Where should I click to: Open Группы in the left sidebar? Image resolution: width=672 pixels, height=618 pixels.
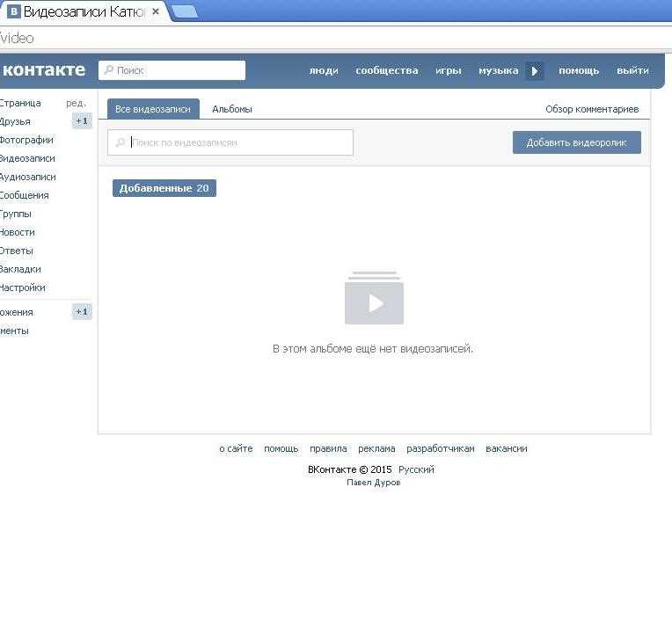(16, 214)
